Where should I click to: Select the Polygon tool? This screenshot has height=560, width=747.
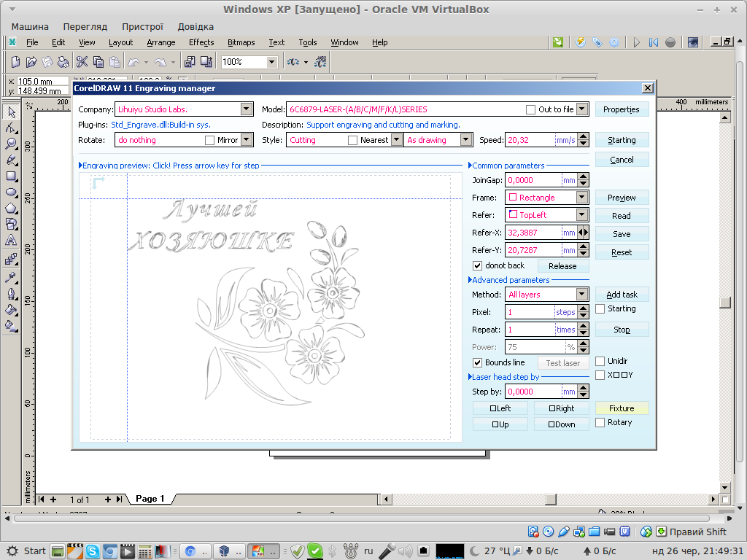12,209
